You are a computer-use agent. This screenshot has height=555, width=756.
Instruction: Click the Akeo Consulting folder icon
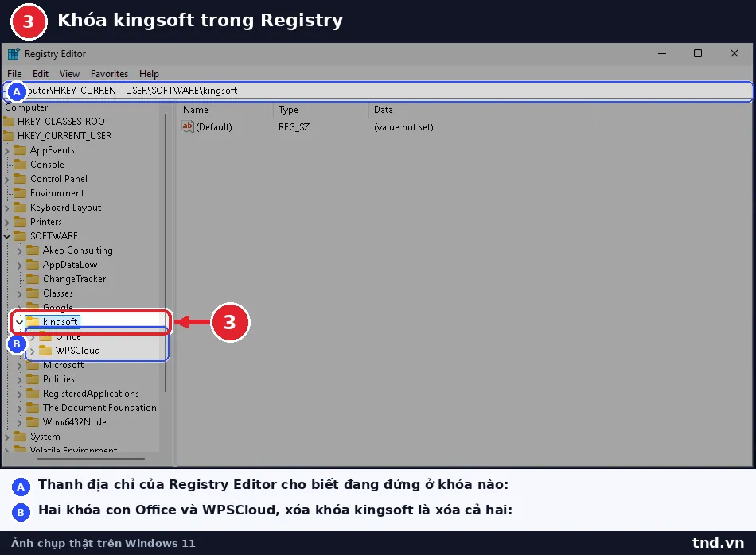33,250
